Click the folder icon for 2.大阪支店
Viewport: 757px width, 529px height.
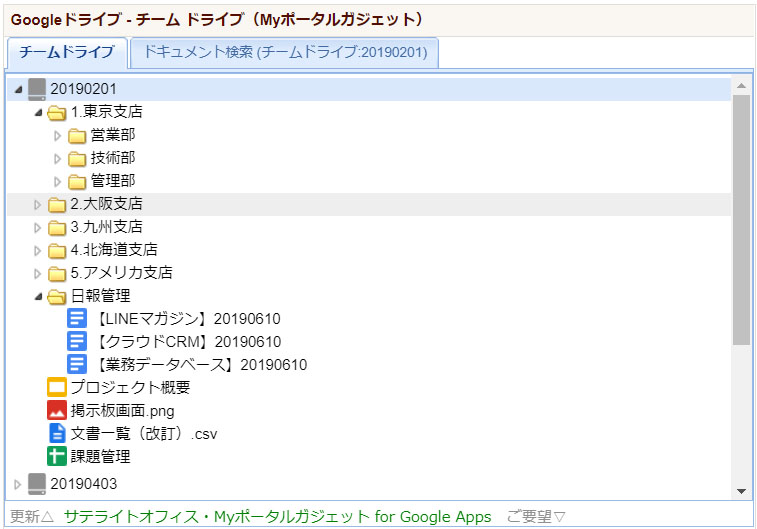click(x=56, y=205)
